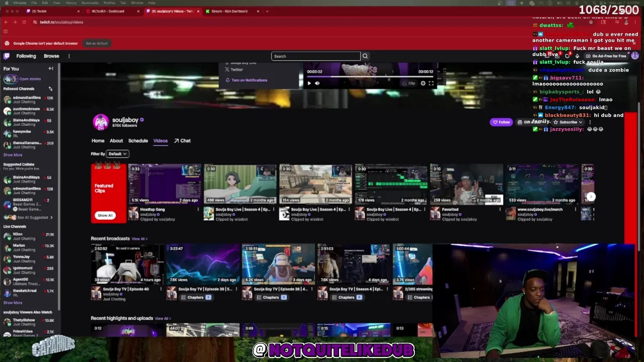Close the Stream - Kick Dashboard tab
Image resolution: width=644 pixels, height=362 pixels.
[258, 11]
